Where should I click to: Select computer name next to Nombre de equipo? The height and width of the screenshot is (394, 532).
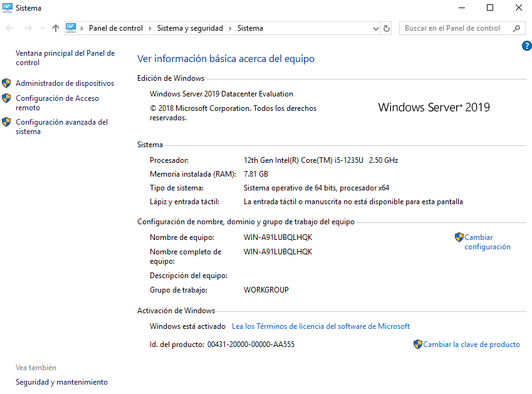(278, 237)
